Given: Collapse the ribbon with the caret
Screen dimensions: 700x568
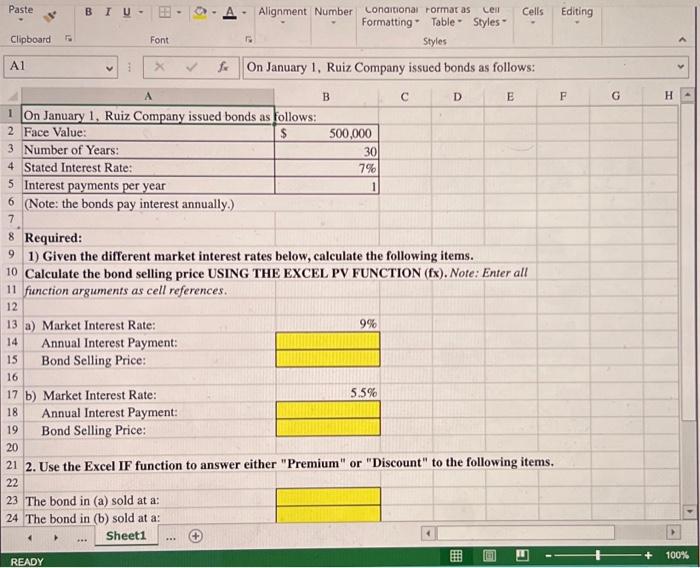Looking at the screenshot, I should pos(682,40).
